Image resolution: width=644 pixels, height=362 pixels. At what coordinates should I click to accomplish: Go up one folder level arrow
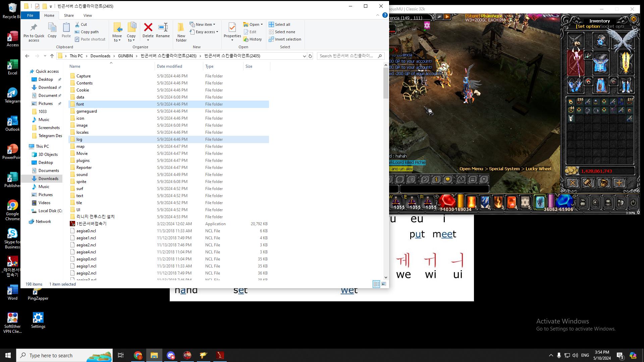(52, 56)
